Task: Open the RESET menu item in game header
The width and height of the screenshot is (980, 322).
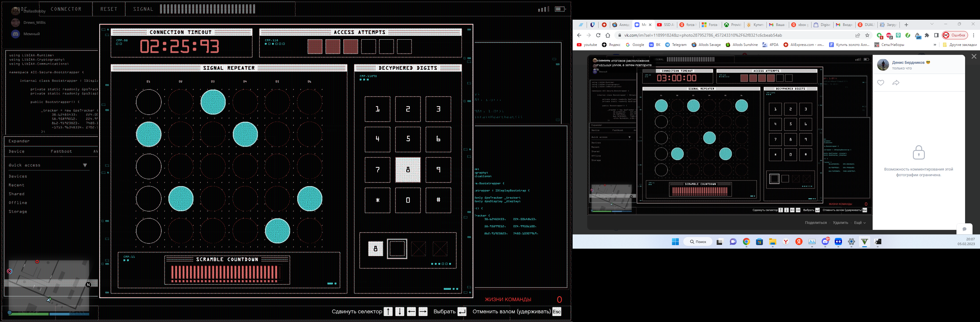Action: coord(109,9)
